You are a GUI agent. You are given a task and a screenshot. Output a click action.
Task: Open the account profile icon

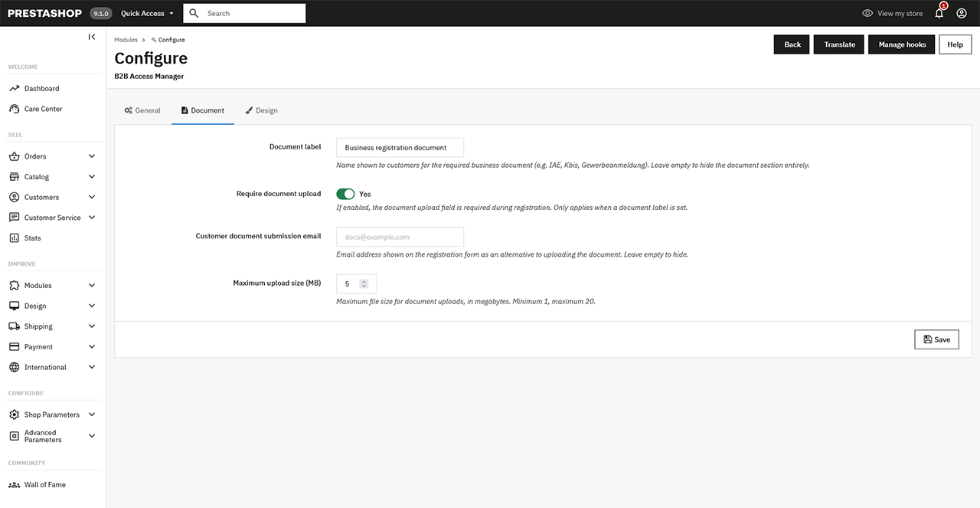pos(962,13)
